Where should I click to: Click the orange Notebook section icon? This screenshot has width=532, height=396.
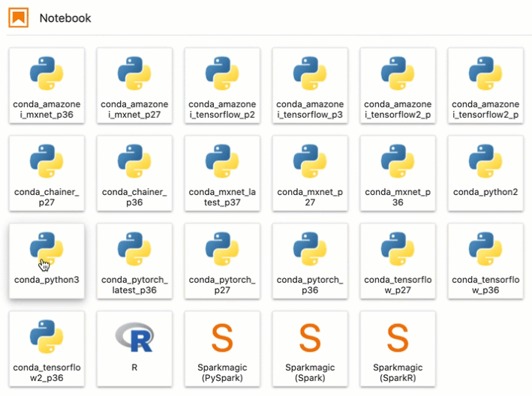pyautogui.click(x=18, y=18)
